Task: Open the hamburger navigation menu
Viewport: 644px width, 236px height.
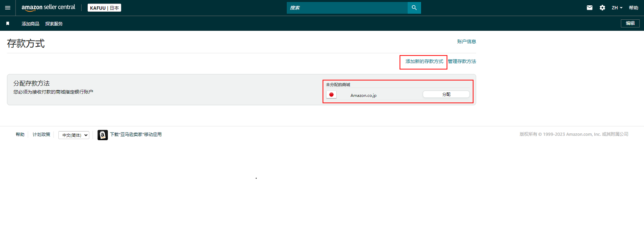Action: pyautogui.click(x=8, y=8)
